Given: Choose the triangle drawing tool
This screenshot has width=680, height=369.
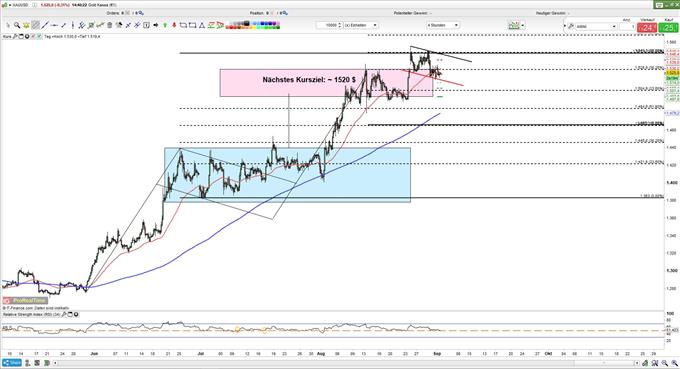Looking at the screenshot, I should [x=202, y=25].
